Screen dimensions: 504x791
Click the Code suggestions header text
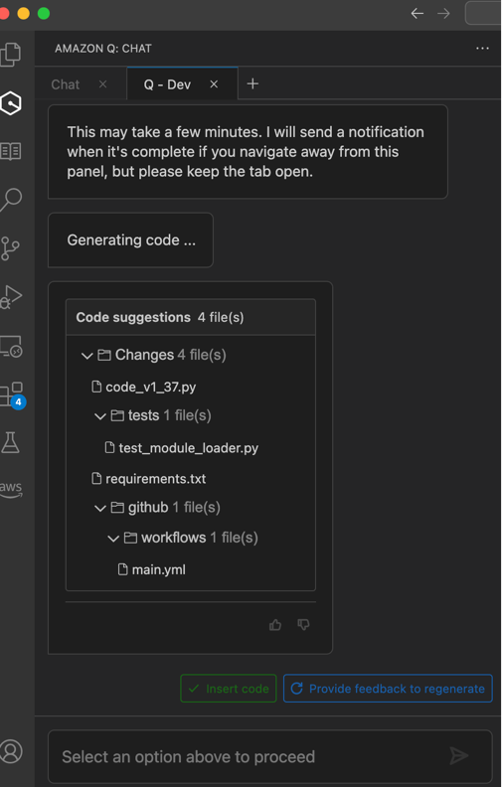133,317
